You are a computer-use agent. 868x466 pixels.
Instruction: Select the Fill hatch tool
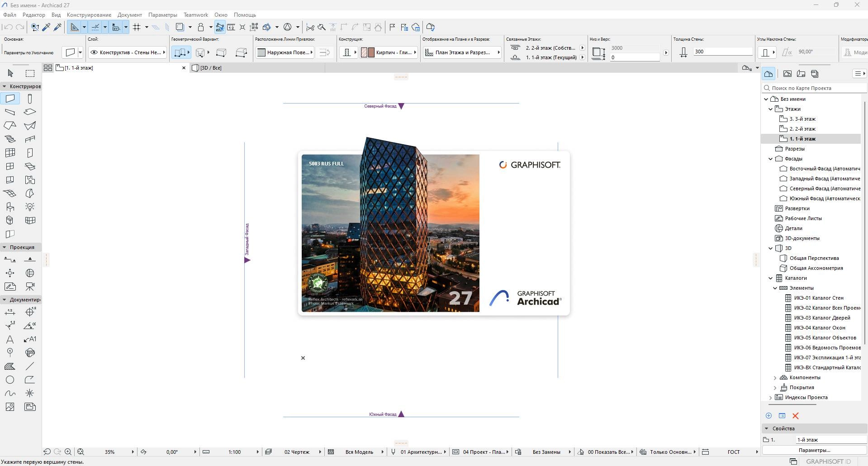tap(10, 366)
